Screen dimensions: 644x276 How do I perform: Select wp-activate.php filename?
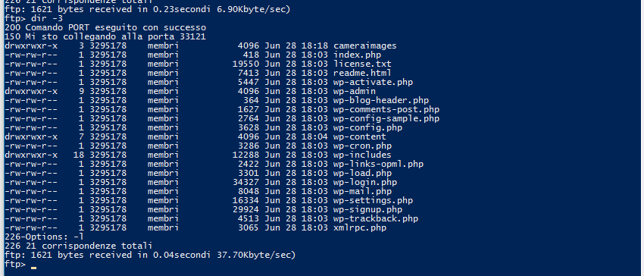coord(373,82)
